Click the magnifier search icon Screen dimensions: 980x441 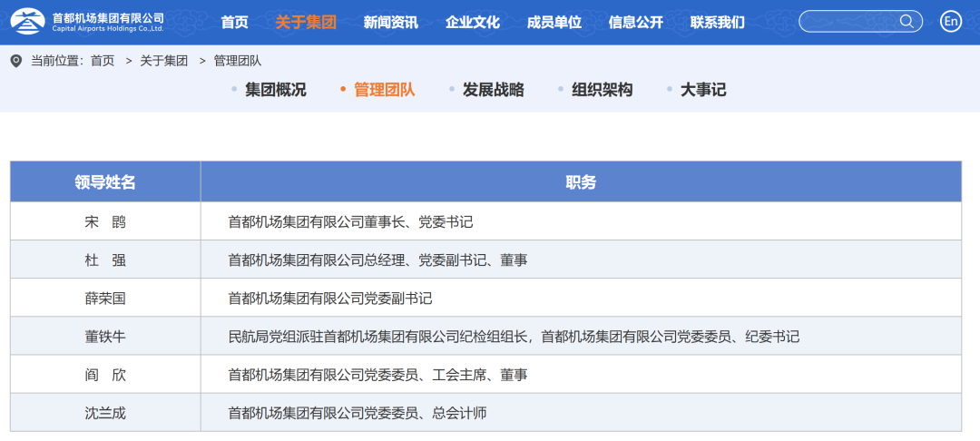[906, 22]
